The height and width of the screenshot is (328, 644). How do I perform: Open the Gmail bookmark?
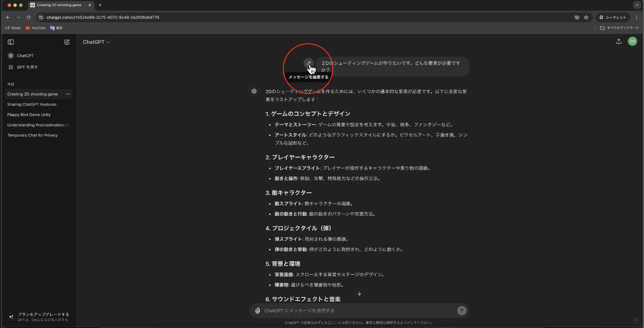pyautogui.click(x=13, y=28)
